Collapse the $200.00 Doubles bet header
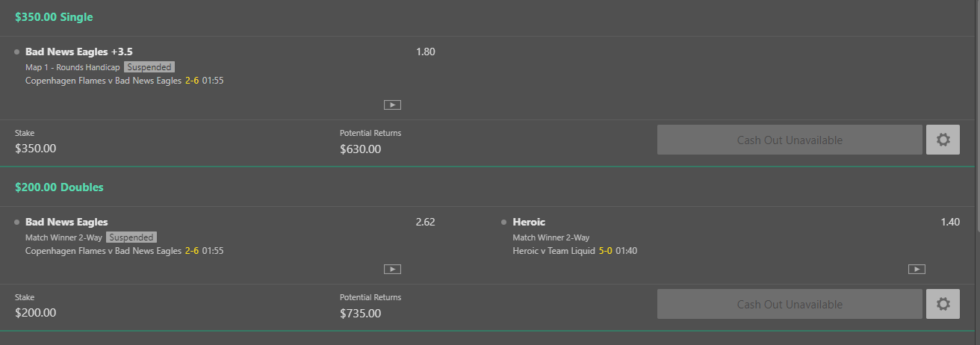Screen dimensions: 980x345 pos(59,187)
